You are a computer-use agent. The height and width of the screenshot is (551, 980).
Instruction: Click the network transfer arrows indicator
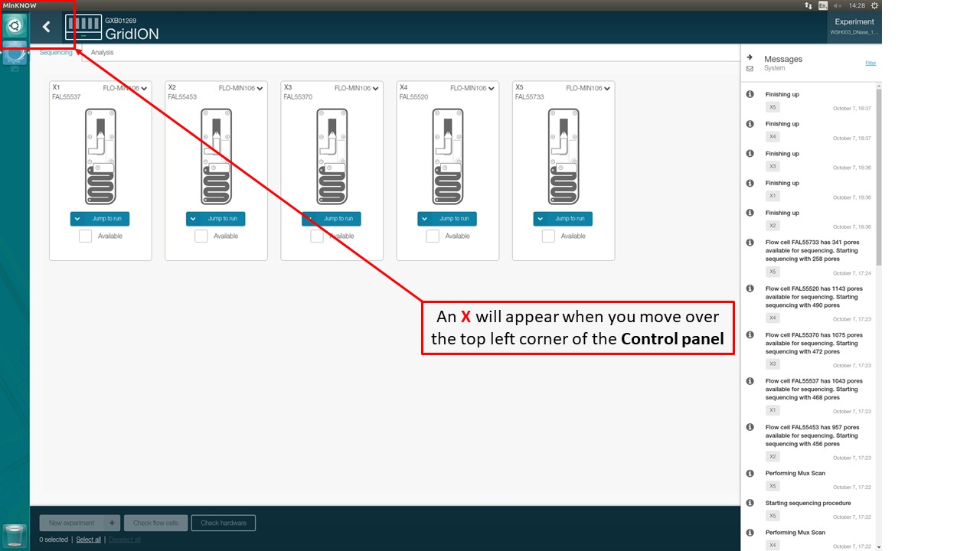(808, 5)
